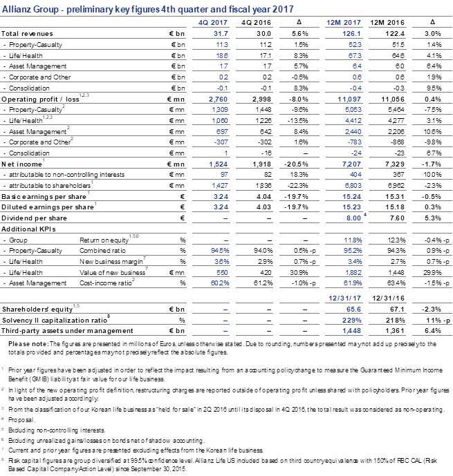This screenshot has height=476, width=453.
Task: Click the 'Total revenues' row label
Action: [27, 34]
